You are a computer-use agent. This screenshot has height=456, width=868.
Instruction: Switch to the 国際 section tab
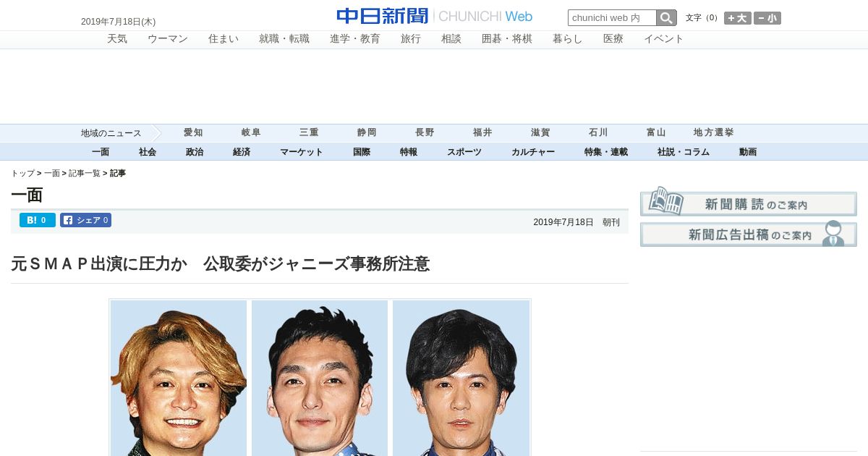tap(362, 152)
